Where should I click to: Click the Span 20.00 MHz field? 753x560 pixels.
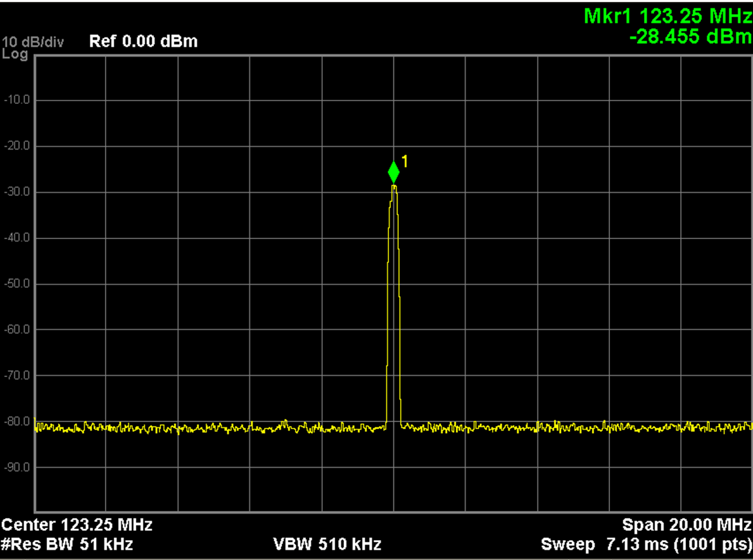687,524
